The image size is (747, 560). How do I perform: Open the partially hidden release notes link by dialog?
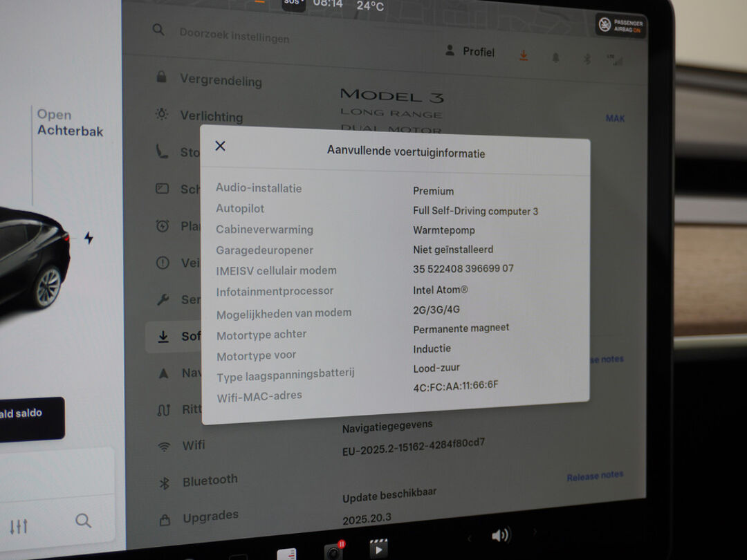[607, 359]
